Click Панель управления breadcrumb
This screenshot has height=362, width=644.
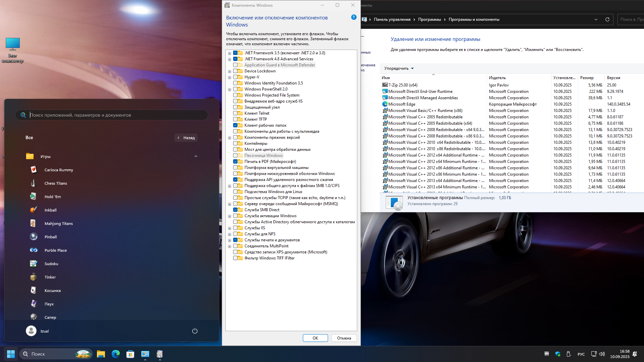pos(392,19)
